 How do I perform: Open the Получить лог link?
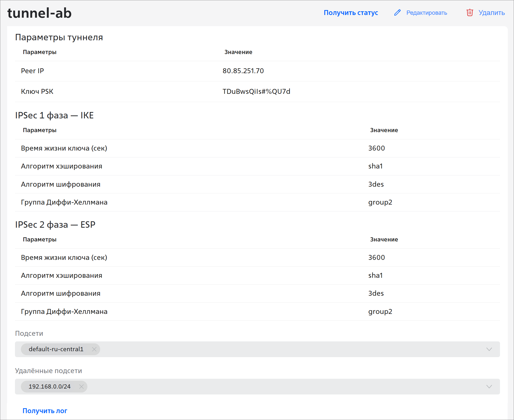pos(45,411)
